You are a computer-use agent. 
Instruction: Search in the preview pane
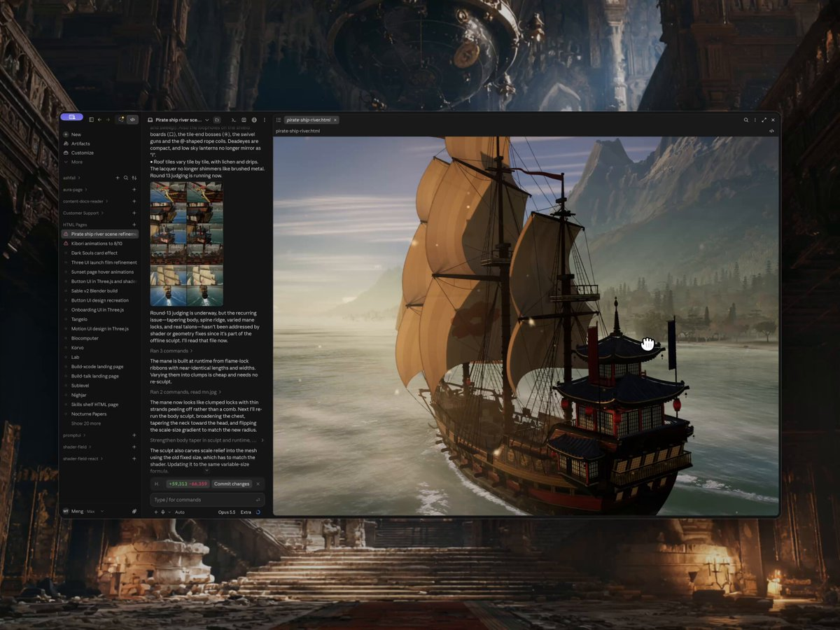[746, 120]
